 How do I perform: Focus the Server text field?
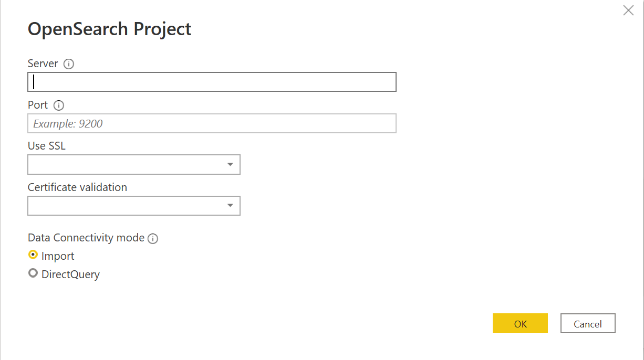212,82
